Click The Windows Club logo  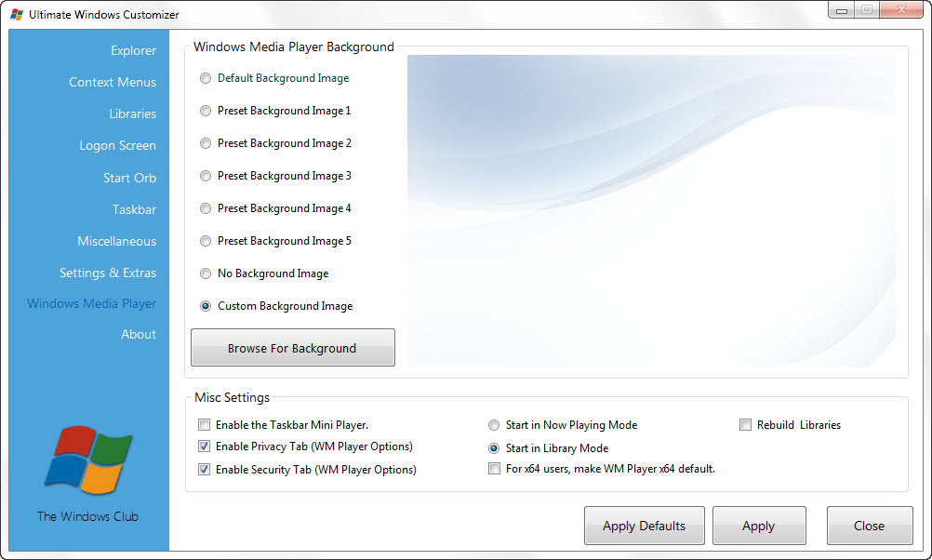[x=89, y=460]
